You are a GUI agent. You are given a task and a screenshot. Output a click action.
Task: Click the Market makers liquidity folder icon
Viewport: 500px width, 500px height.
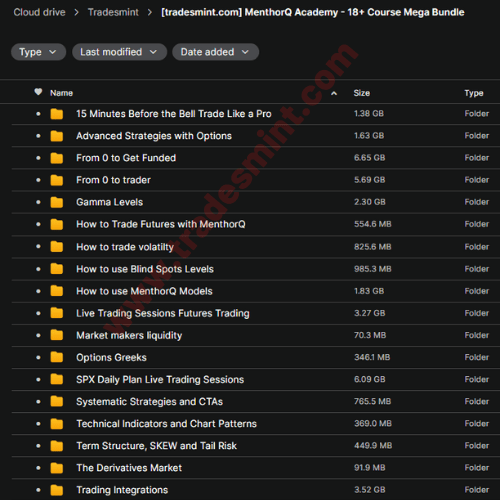click(57, 335)
